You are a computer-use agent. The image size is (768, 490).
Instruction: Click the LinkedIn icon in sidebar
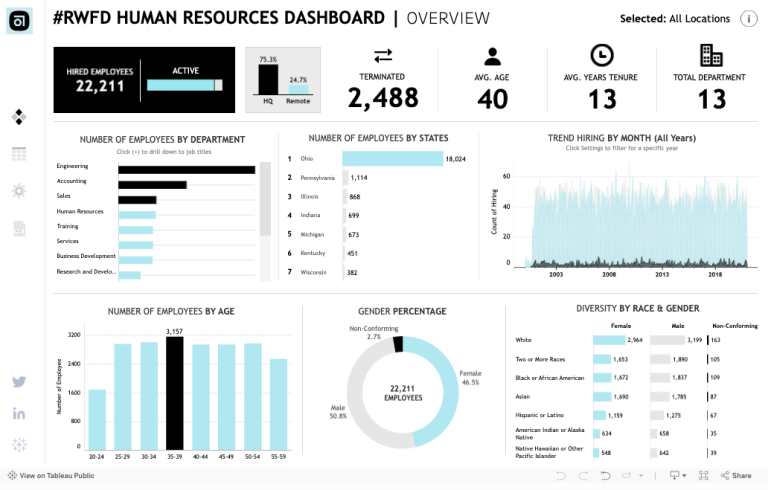19,413
